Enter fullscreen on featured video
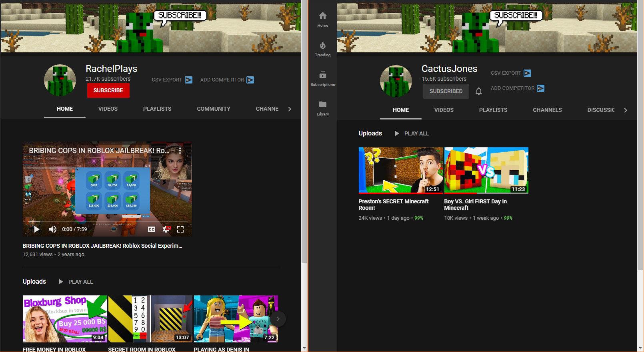The width and height of the screenshot is (644, 352). coord(180,229)
